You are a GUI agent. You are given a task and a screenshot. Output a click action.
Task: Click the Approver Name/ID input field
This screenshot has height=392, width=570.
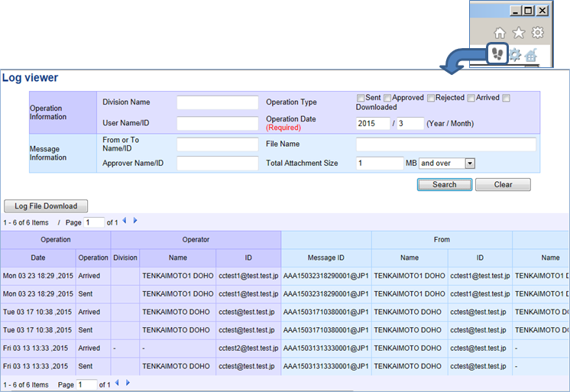[x=218, y=164]
